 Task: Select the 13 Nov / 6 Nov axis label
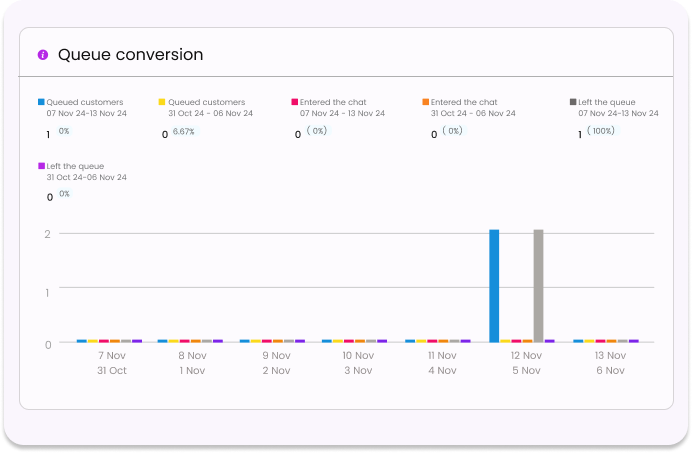click(608, 363)
